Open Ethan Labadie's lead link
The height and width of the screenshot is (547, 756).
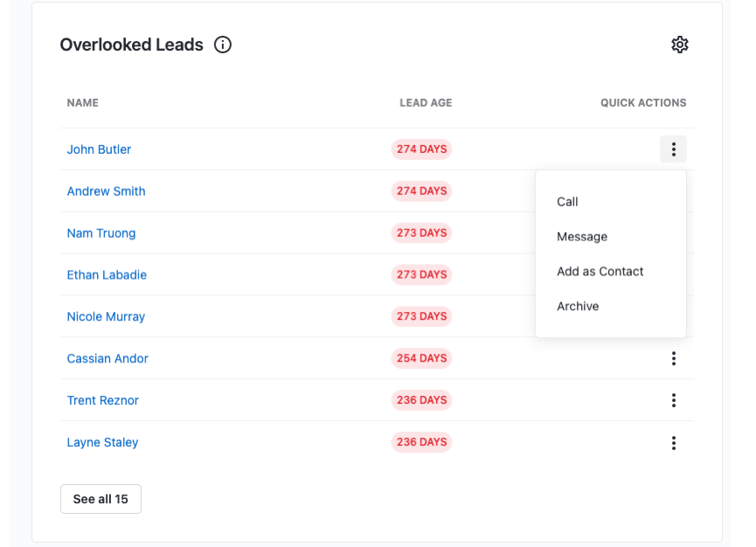tap(107, 275)
